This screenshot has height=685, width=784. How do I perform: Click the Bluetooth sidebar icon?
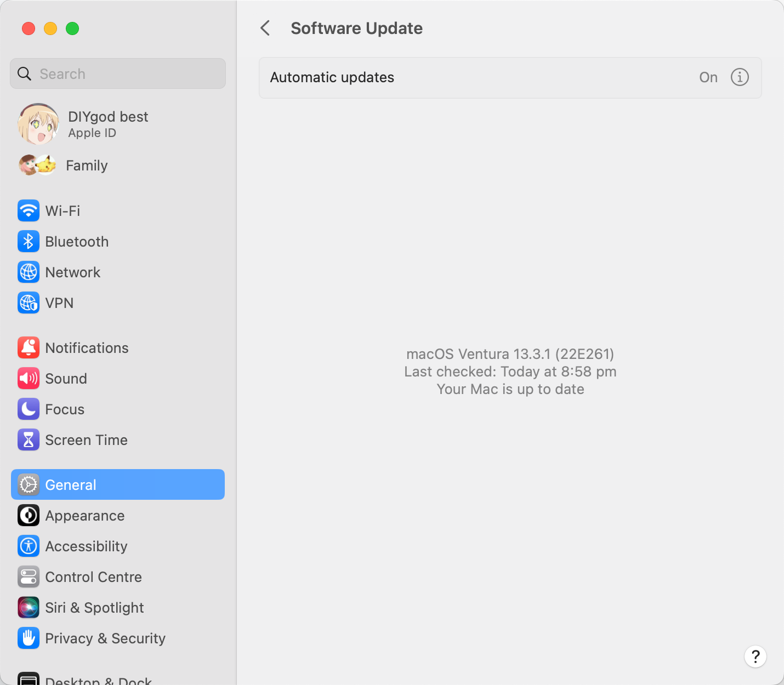coord(29,241)
